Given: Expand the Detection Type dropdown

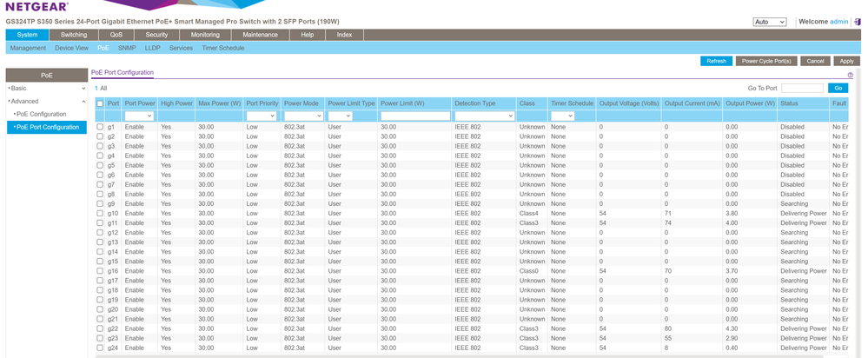Looking at the screenshot, I should tap(484, 116).
